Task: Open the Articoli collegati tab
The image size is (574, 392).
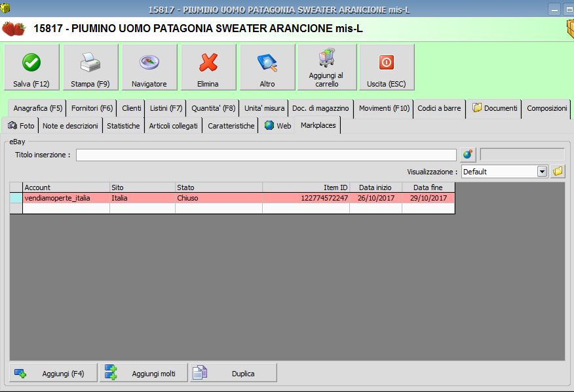Action: [x=173, y=126]
